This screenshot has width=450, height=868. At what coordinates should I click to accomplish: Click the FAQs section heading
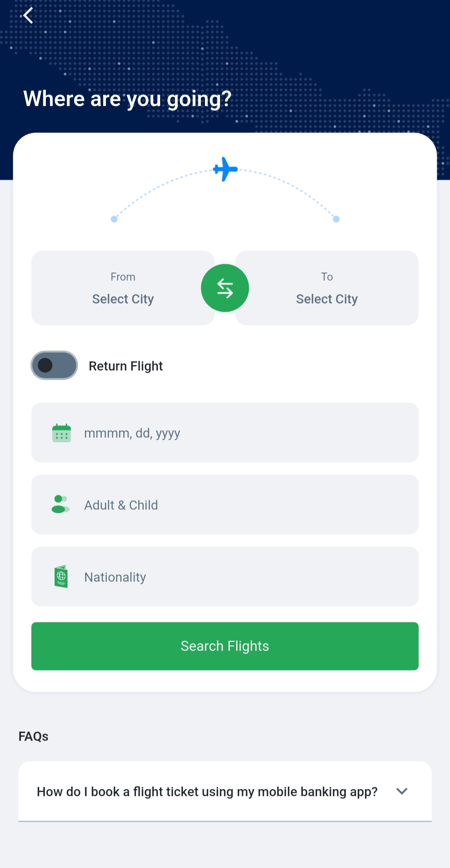33,736
